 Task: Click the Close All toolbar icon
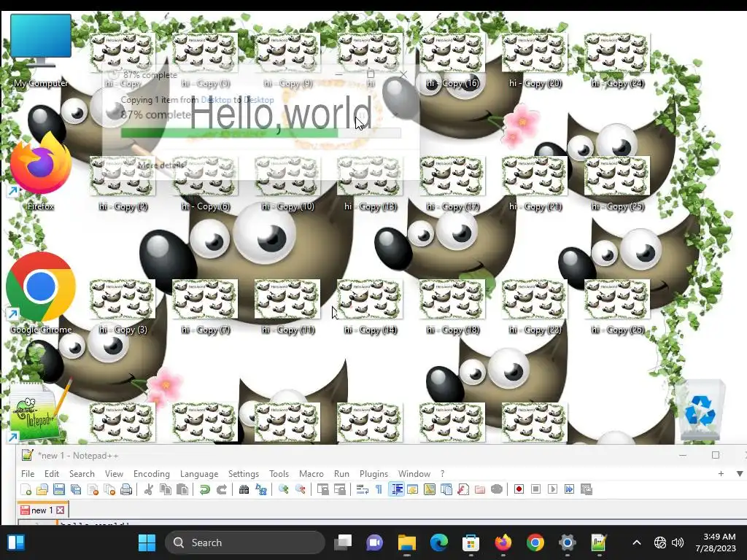click(x=109, y=489)
